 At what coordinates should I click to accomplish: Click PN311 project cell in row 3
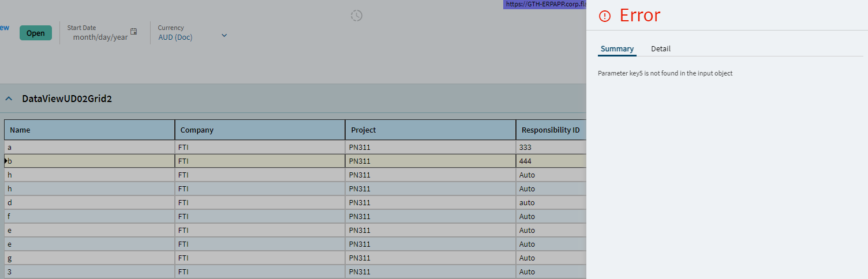(x=431, y=272)
